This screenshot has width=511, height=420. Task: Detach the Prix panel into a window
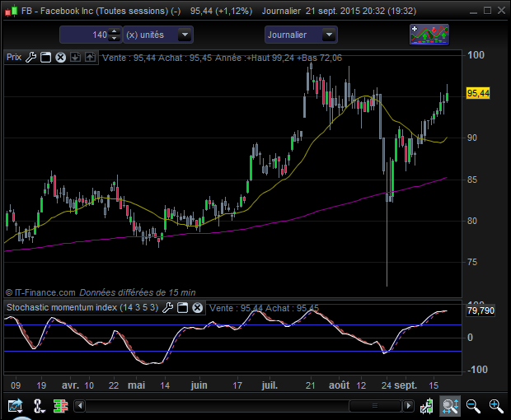pyautogui.click(x=46, y=58)
